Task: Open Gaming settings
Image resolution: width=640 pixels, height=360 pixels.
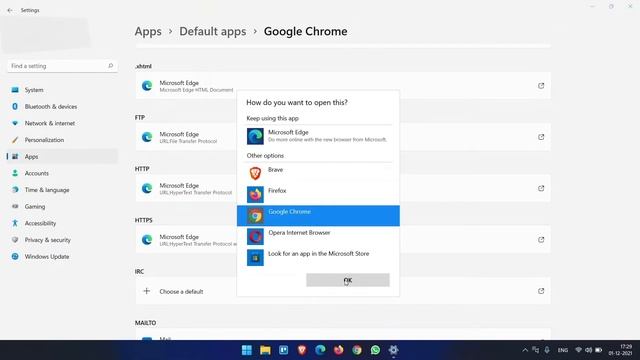Action: (62, 207)
